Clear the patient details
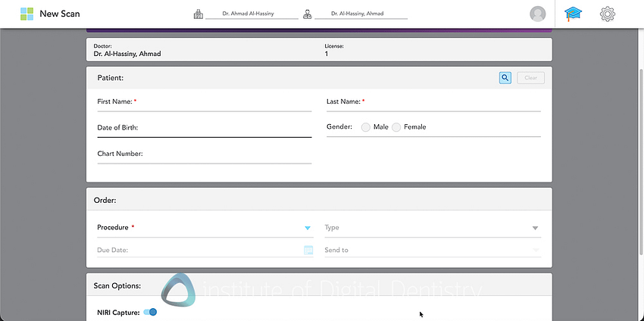This screenshot has height=321, width=644. (x=530, y=77)
